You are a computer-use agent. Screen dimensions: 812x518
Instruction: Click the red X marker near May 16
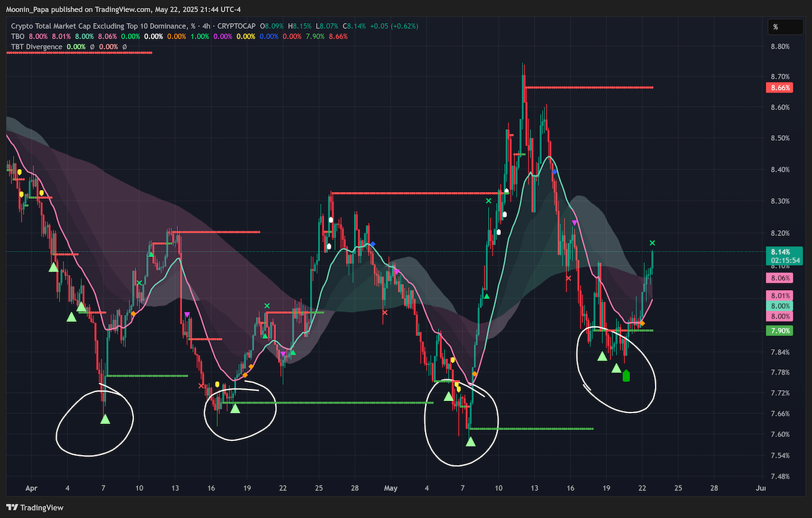tap(568, 277)
